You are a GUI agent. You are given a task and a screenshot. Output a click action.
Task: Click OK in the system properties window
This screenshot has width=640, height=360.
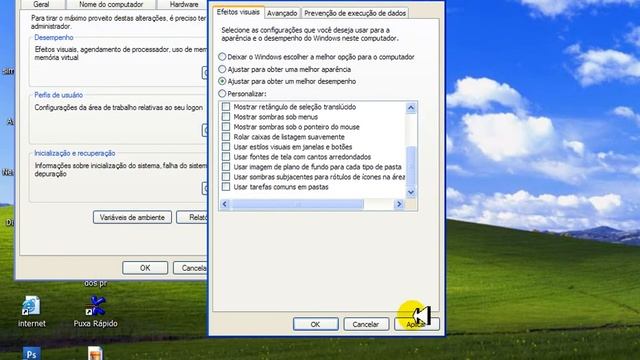145,268
